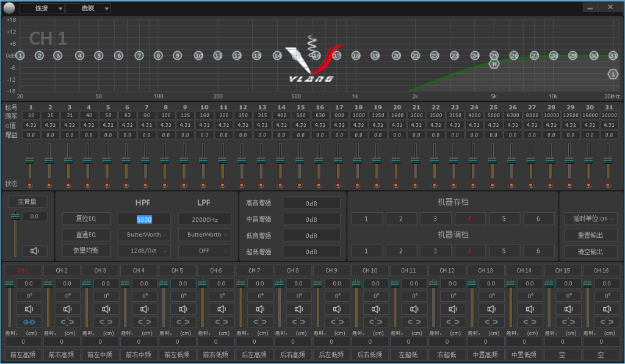Click the HPF frequency field showing 5000
Image resolution: width=625 pixels, height=364 pixels.
point(144,219)
